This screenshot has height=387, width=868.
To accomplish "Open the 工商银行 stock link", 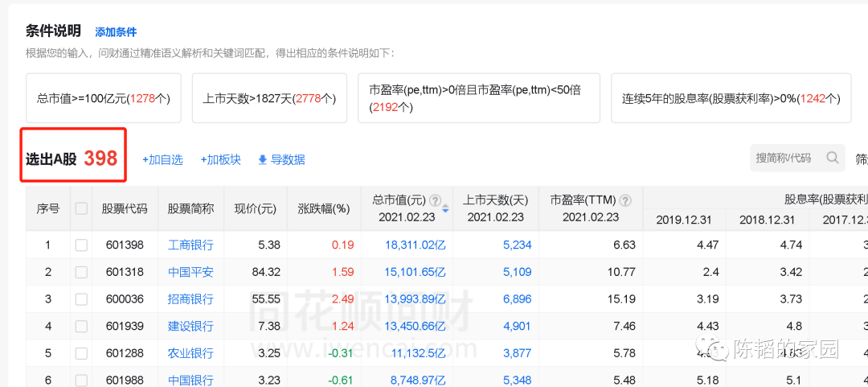I will coord(190,245).
